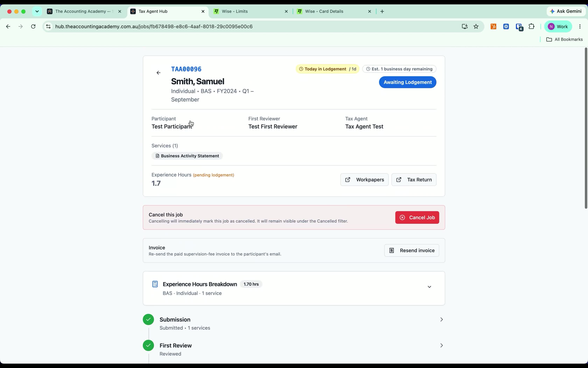This screenshot has width=588, height=368.
Task: Open the HubSpot extension icon
Action: 493,26
